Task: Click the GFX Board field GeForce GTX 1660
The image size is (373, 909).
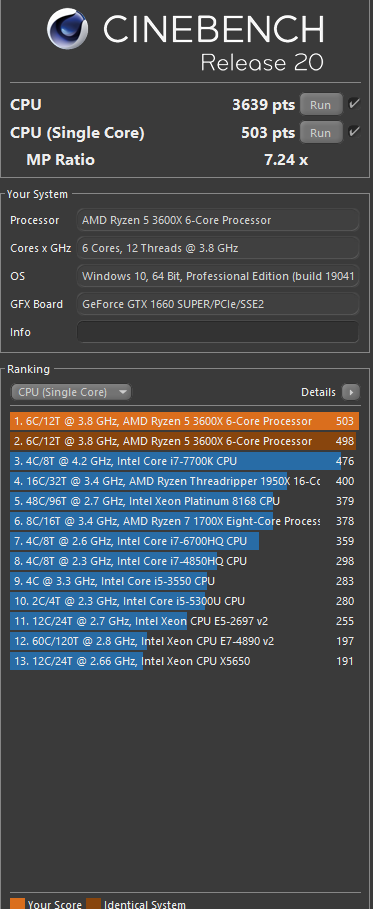Action: pyautogui.click(x=218, y=304)
